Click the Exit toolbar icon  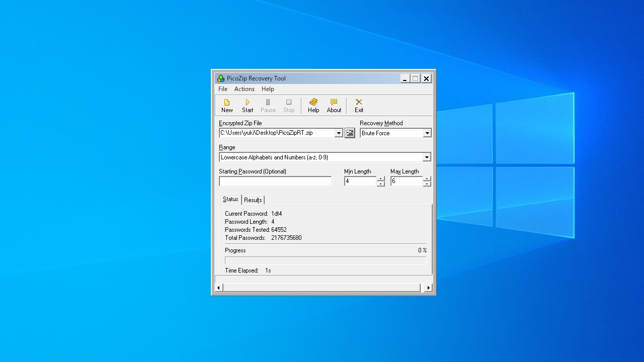(x=359, y=106)
